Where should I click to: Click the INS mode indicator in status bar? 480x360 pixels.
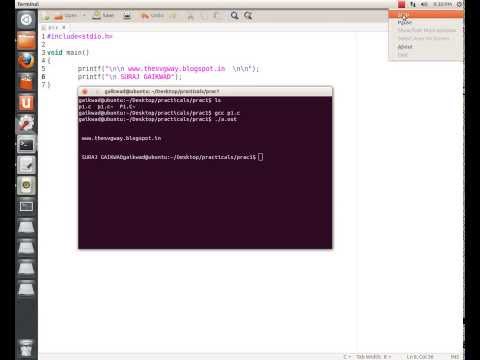click(x=455, y=357)
